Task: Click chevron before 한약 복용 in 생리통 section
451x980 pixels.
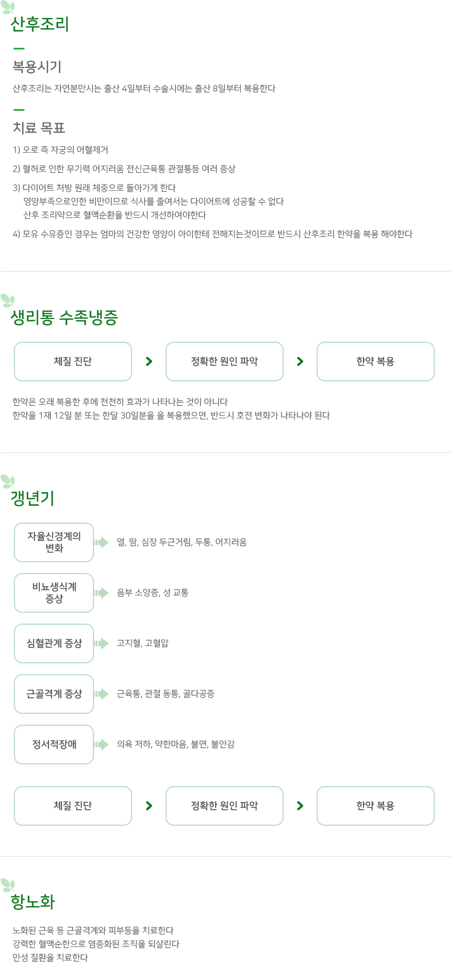Action: pos(300,361)
